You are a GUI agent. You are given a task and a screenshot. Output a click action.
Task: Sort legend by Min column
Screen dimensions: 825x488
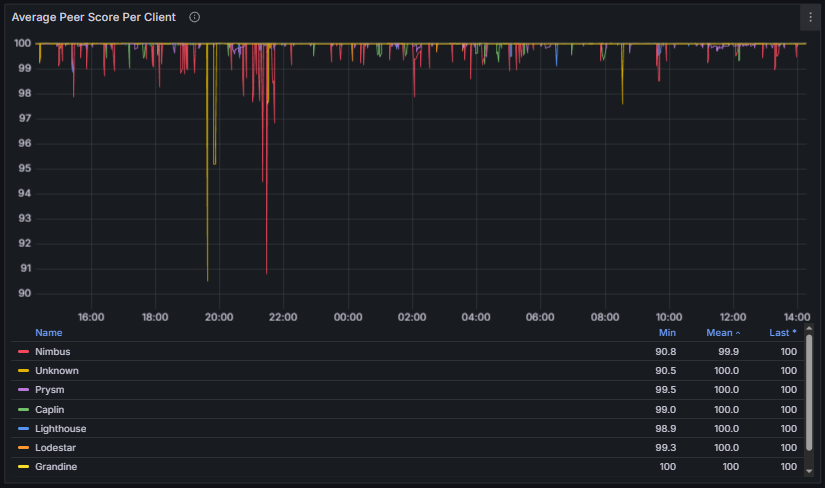[x=667, y=332]
